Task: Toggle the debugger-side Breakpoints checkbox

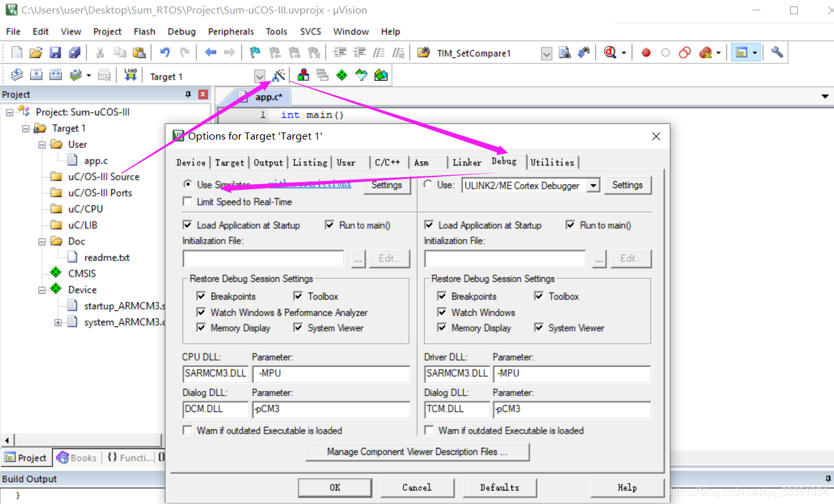Action: 442,296
